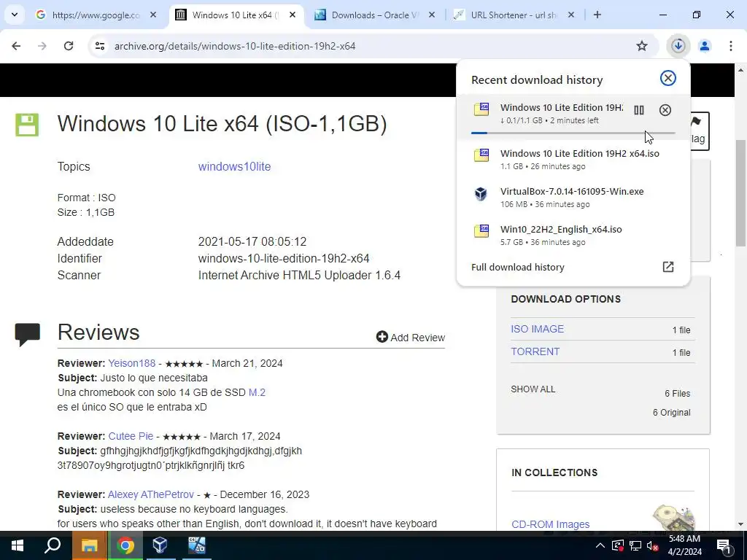Pause the Windows 10 Lite Edition download
Image resolution: width=747 pixels, height=560 pixels.
(x=639, y=111)
